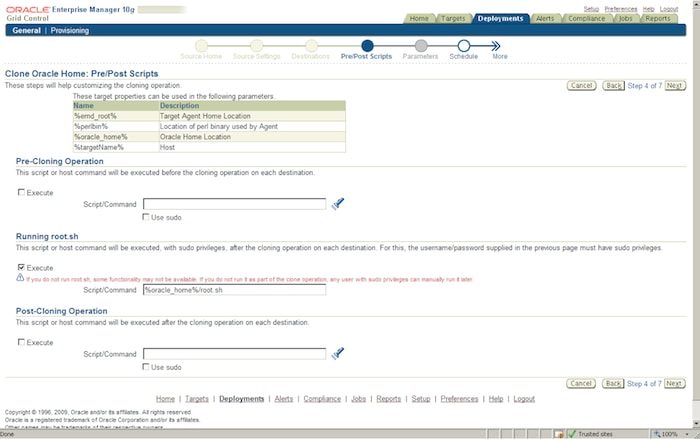Click the Name column header
The height and width of the screenshot is (439, 700).
point(116,106)
